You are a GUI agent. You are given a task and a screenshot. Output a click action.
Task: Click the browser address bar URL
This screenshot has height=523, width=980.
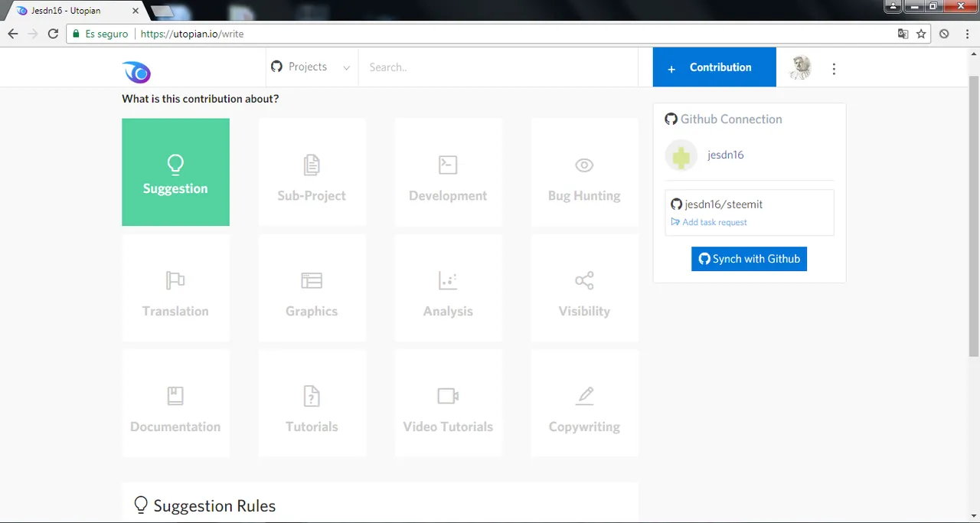(x=192, y=34)
